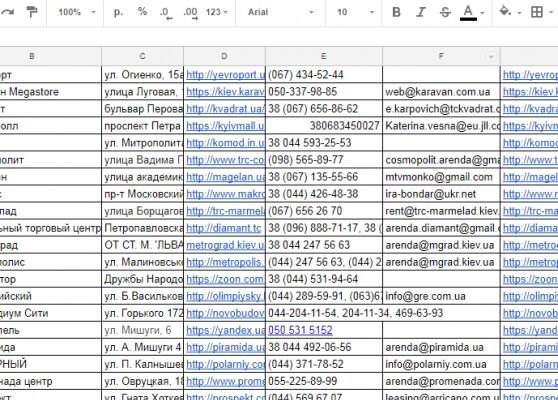
Task: Click the redo arrow icon
Action: pyautogui.click(x=7, y=12)
